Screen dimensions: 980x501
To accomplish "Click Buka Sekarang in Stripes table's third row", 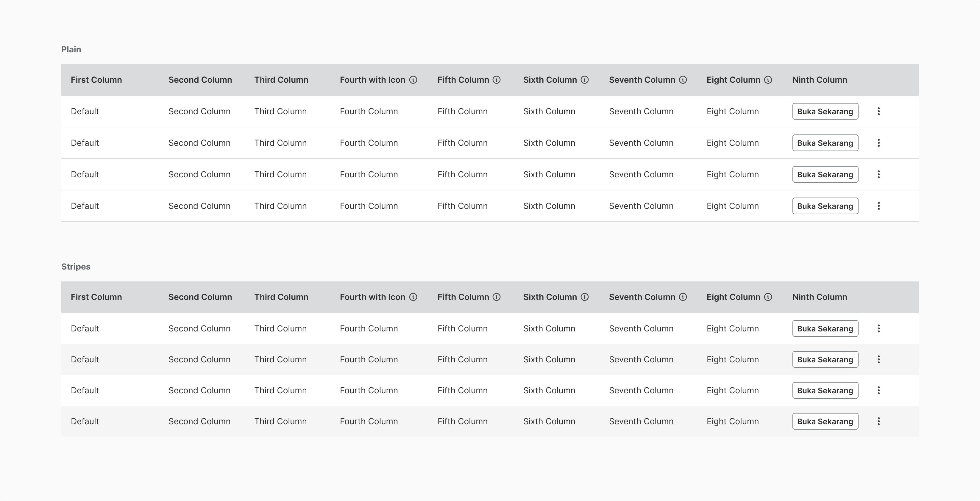I will click(825, 390).
